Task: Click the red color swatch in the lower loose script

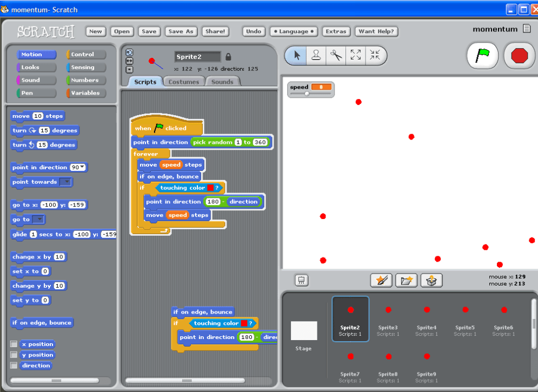Action: pos(244,323)
